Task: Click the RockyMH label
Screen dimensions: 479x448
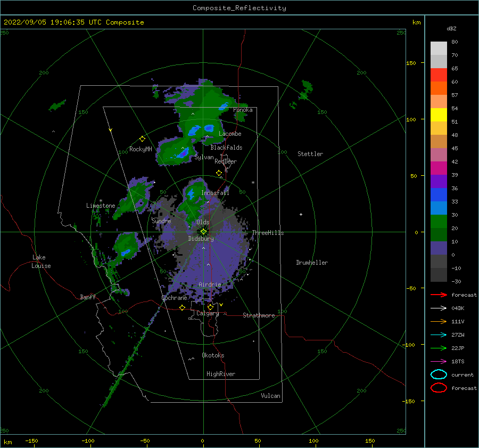Action: 141,149
